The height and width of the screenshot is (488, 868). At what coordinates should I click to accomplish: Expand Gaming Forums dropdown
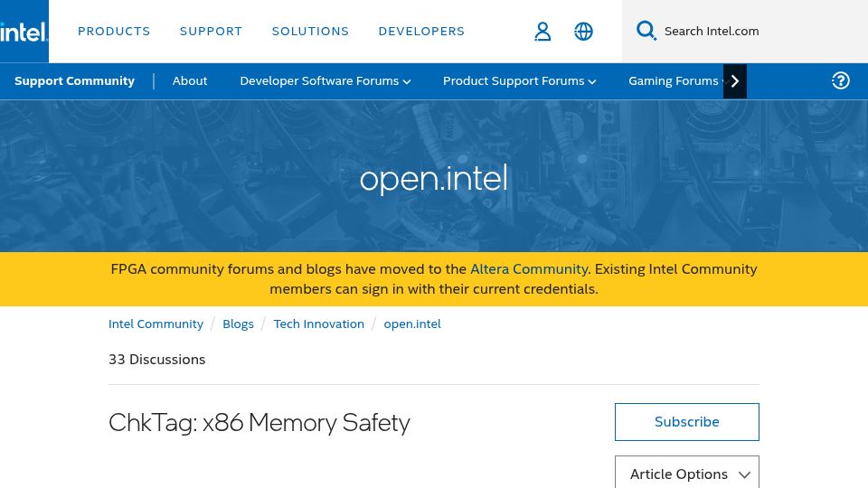(x=675, y=80)
